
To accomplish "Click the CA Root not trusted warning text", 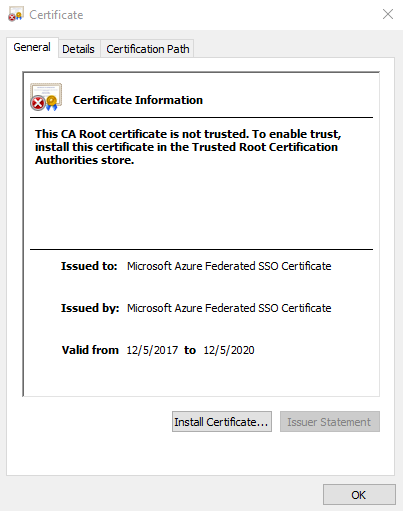I will (188, 147).
